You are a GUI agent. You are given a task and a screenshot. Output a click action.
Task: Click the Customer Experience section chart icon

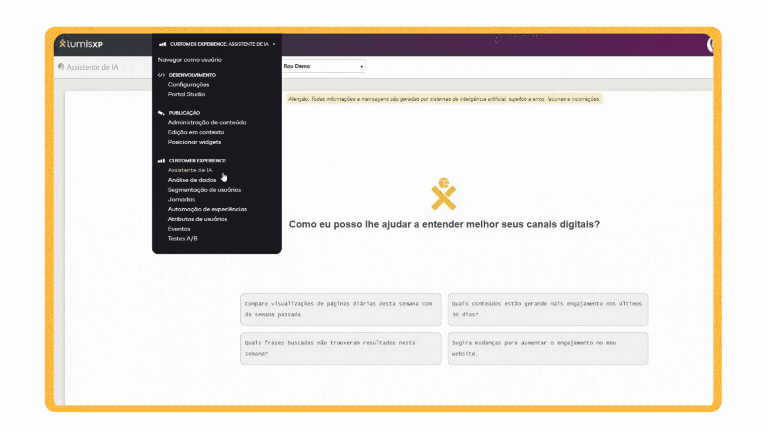point(161,161)
